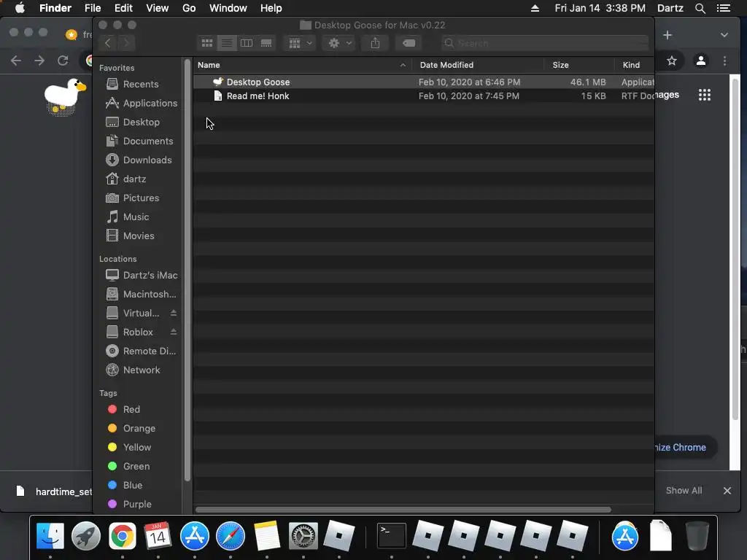
Task: Open Spotlight search in menu bar
Action: tap(700, 8)
